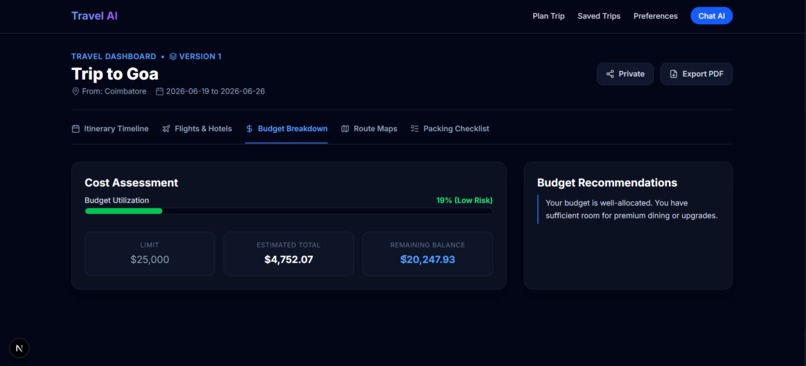Image resolution: width=806 pixels, height=366 pixels.
Task: Click the map icon on Route Maps
Action: tap(345, 129)
